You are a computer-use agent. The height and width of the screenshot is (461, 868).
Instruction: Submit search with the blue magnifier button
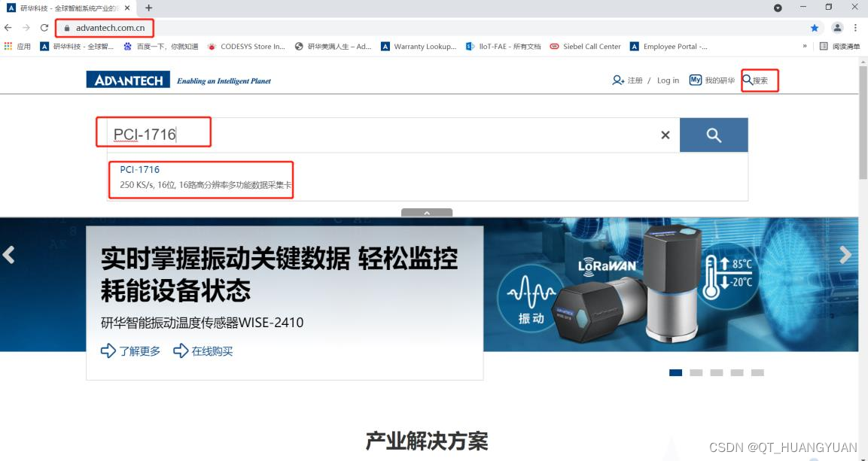[714, 135]
